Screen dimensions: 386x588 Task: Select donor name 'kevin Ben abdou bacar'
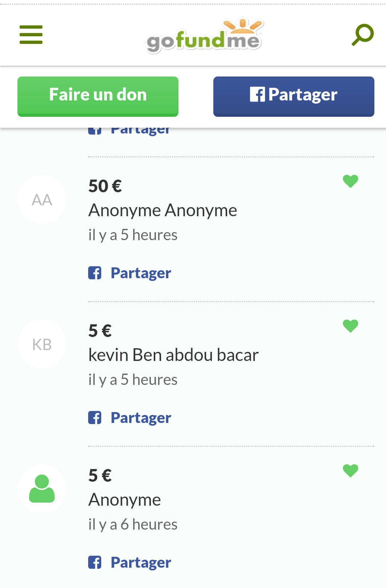pyautogui.click(x=173, y=355)
